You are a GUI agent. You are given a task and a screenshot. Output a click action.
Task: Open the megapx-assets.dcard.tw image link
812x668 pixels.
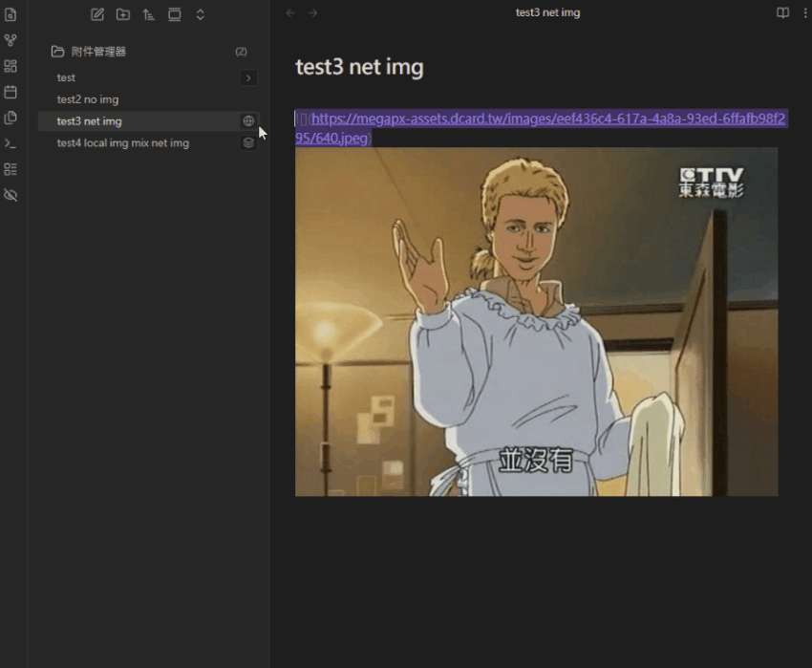[541, 128]
